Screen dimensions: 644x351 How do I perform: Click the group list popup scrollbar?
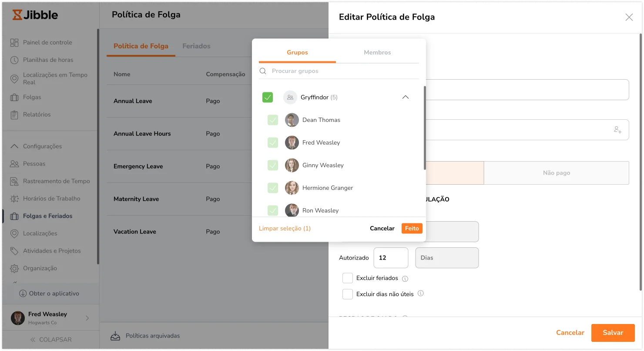pos(425,128)
